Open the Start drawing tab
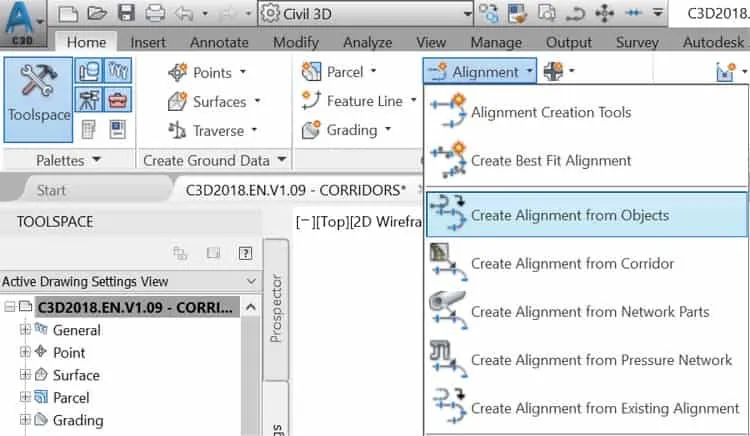The image size is (750, 436). 51,190
